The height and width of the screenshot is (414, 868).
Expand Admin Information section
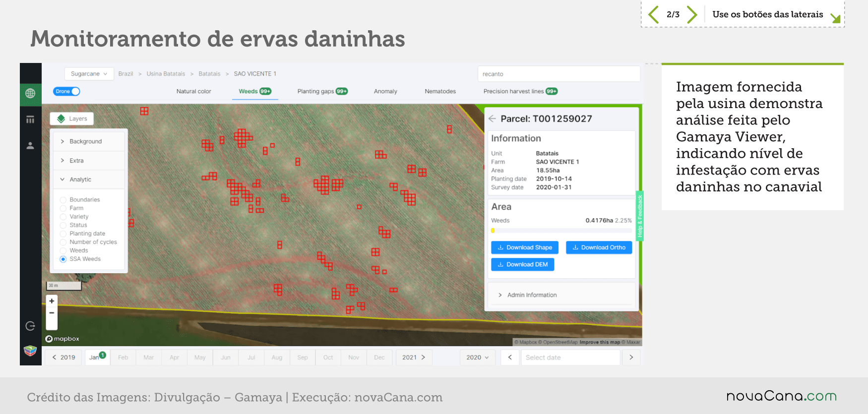(561, 295)
